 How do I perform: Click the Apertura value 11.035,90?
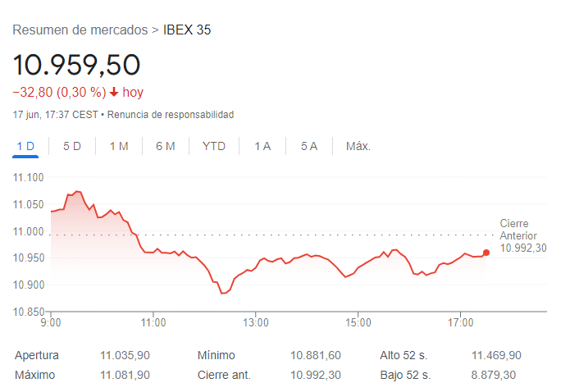click(x=125, y=355)
